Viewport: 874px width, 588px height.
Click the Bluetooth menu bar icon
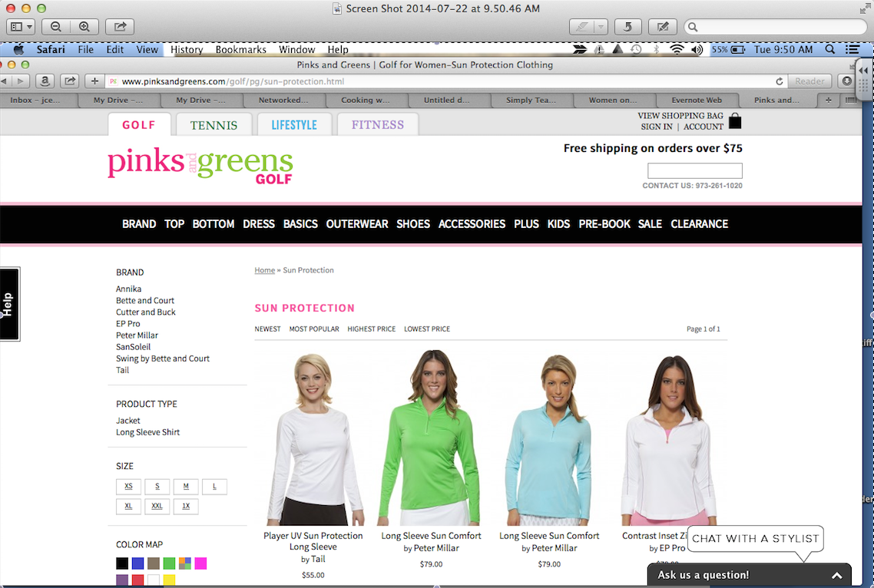point(656,50)
